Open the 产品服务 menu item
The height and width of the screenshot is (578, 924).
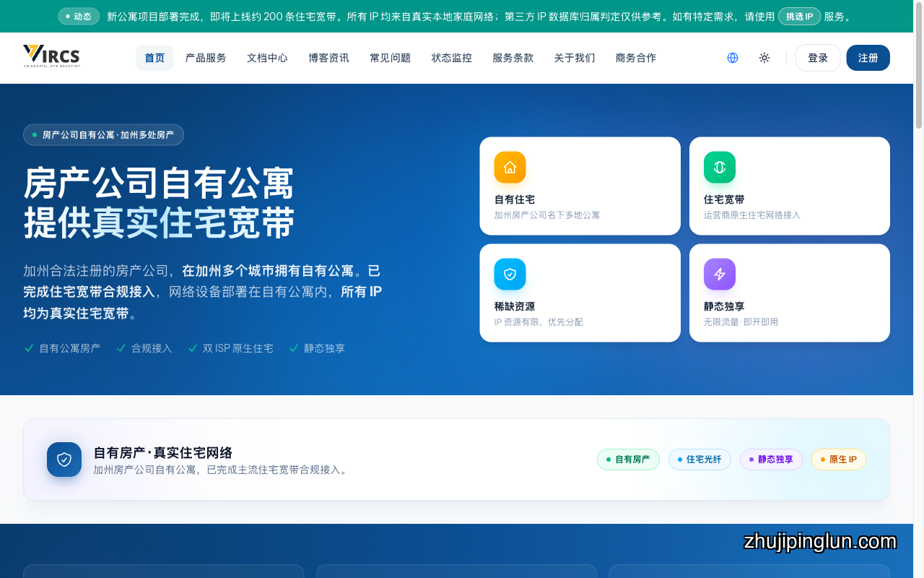206,58
